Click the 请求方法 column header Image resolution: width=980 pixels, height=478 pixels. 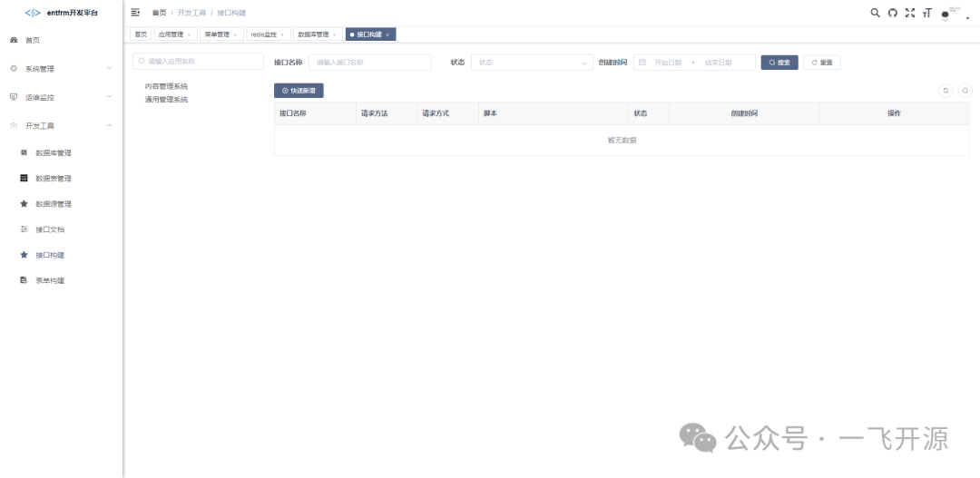click(x=386, y=113)
